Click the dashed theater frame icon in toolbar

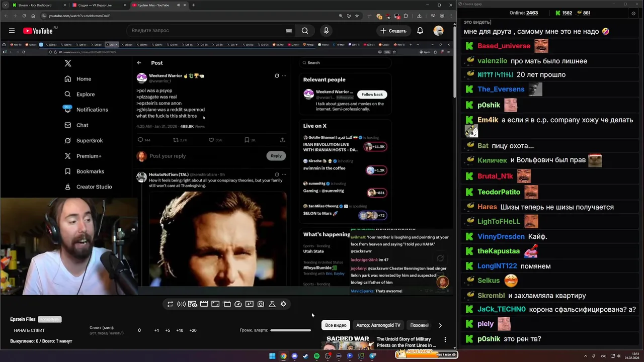[x=226, y=304]
